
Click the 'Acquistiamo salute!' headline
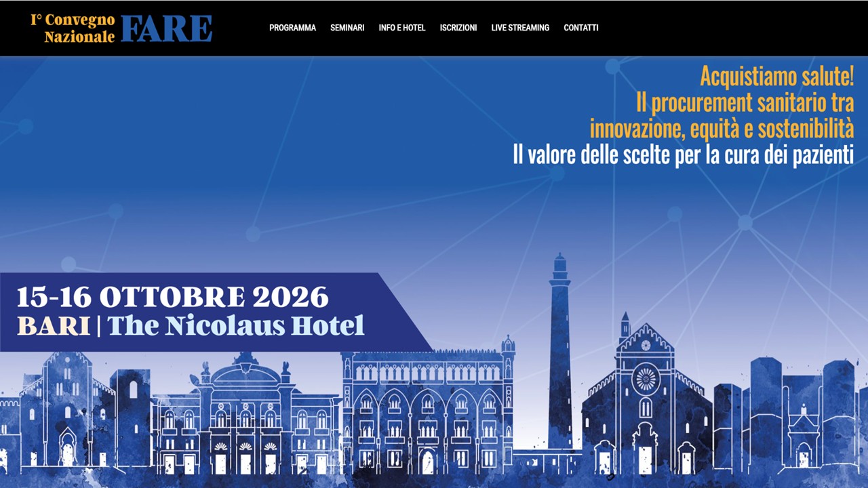tap(776, 76)
